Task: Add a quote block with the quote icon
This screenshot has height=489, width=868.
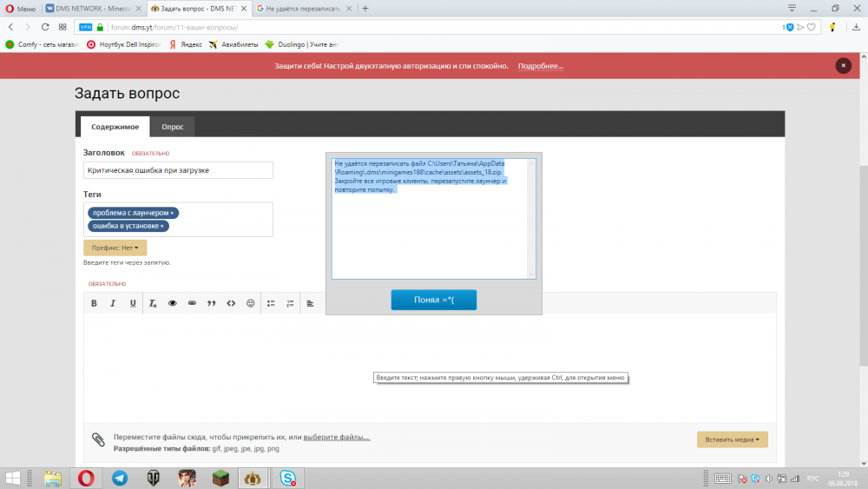Action: click(211, 303)
